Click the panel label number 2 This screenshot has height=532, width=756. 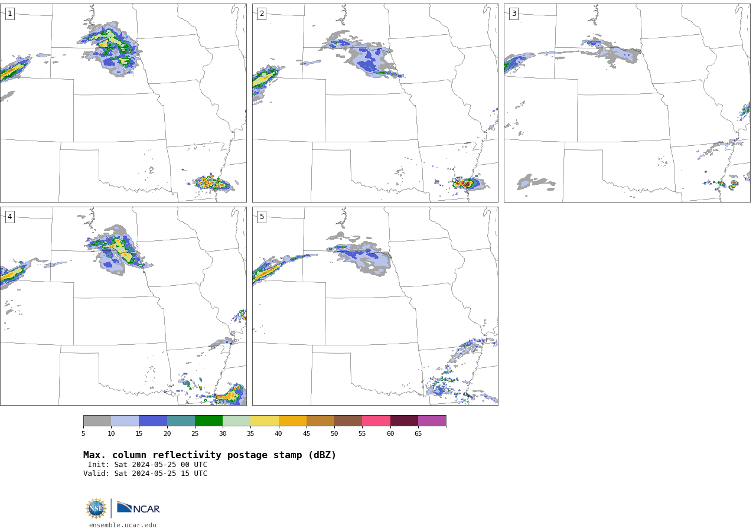pos(262,14)
